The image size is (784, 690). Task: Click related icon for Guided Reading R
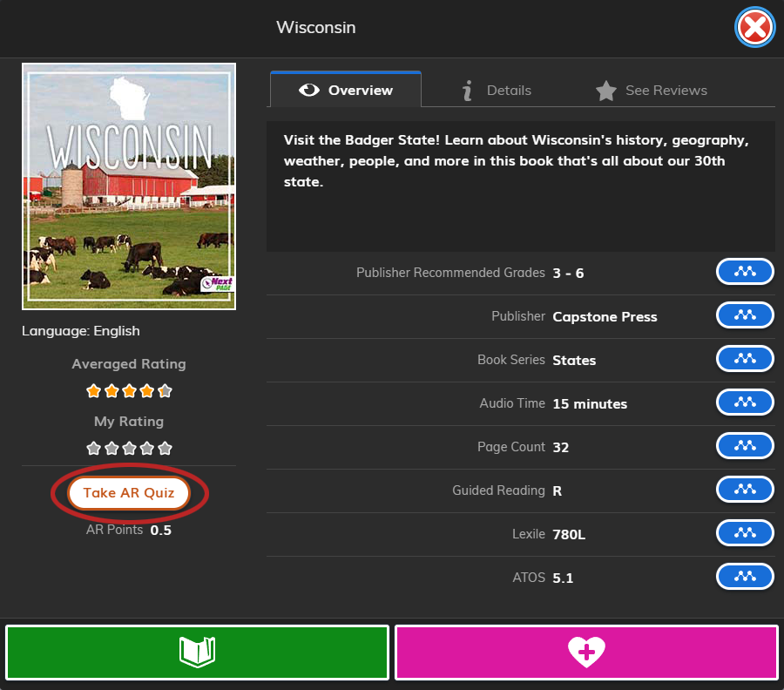[745, 490]
